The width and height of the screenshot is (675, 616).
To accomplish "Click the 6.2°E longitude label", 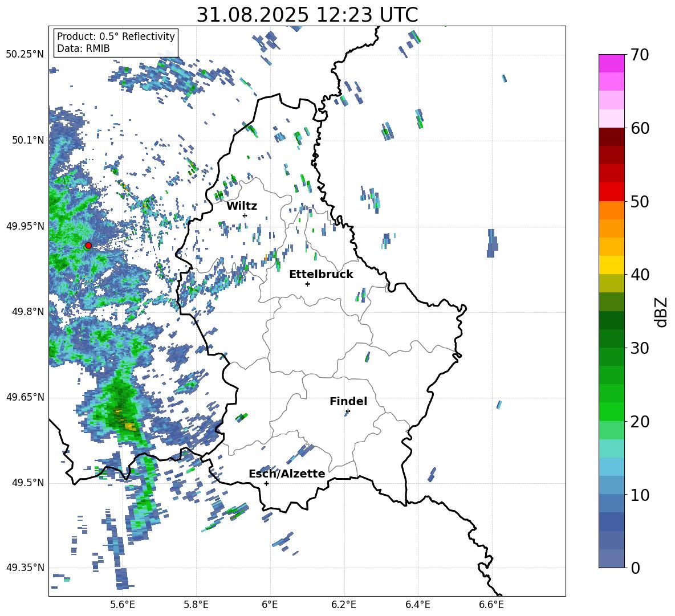I will pos(344,605).
